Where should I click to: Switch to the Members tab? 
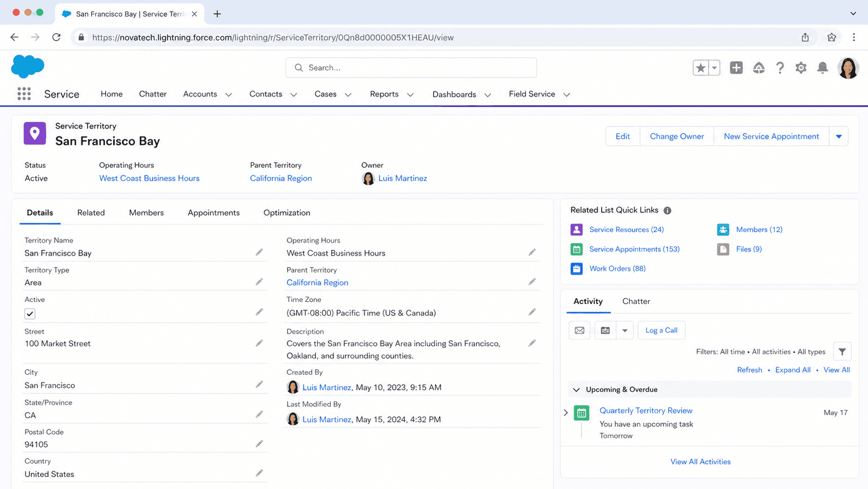(146, 213)
